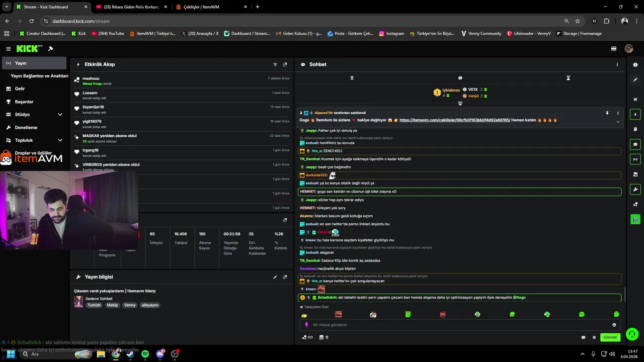Toggle the wrench tool icon in right toolbar
Image resolution: width=644 pixels, height=362 pixels.
pos(635,190)
